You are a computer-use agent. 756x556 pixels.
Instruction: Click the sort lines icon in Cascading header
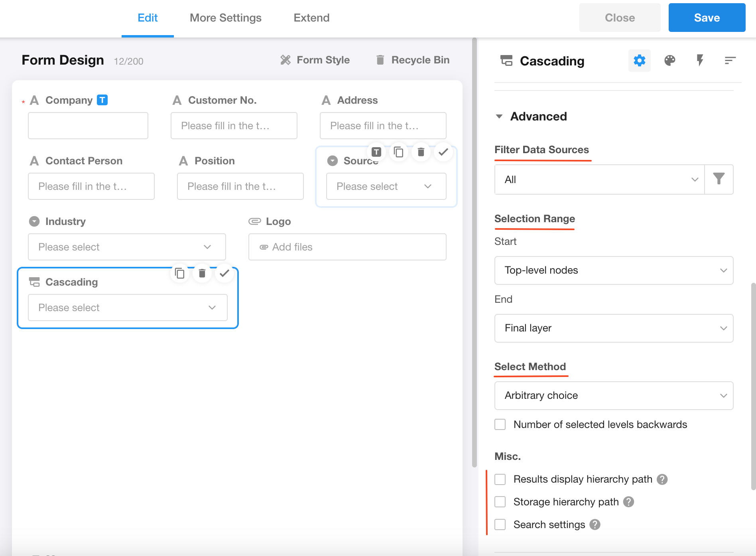pos(730,61)
